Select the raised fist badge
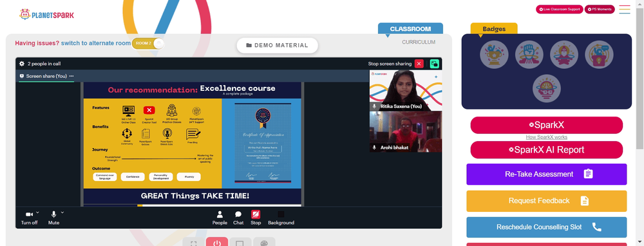Viewport: 644px width, 246px height. (x=529, y=55)
